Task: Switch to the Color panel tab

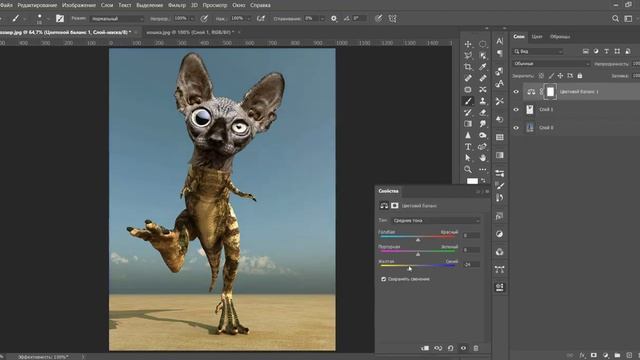Action: pyautogui.click(x=537, y=37)
